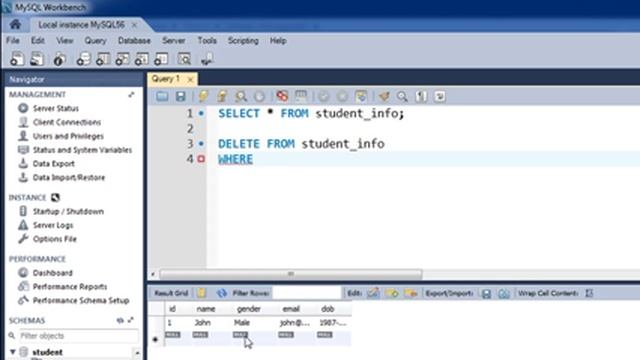This screenshot has height=360, width=640.
Task: Create new schema toolbar icon
Action: pyautogui.click(x=83, y=59)
